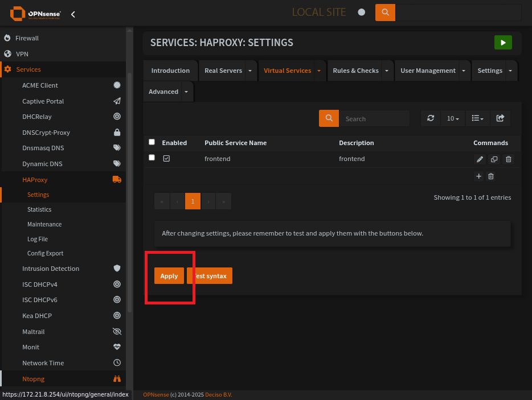Switch to the User Management tab

(x=428, y=71)
